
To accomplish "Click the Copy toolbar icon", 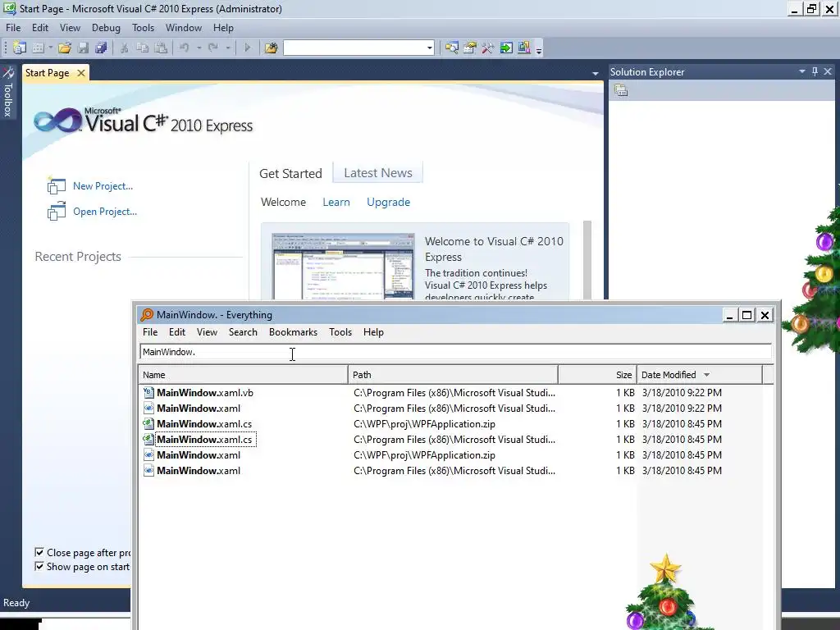I will [x=143, y=48].
